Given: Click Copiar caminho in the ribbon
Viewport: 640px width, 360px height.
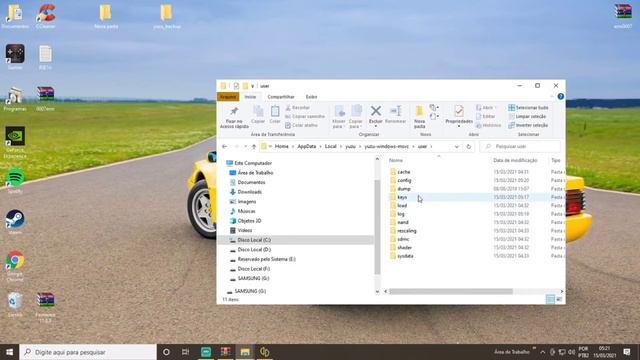Looking at the screenshot, I should 305,116.
